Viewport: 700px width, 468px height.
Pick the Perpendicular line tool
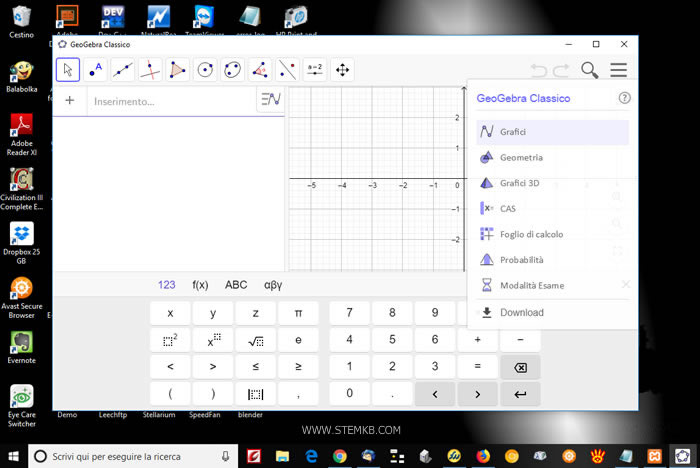tap(150, 70)
